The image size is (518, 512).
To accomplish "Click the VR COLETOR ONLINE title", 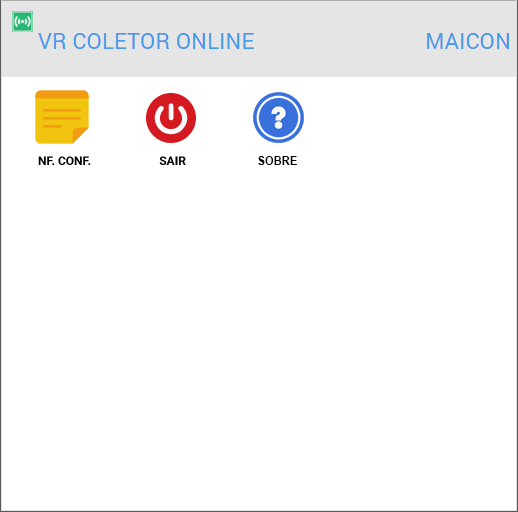I will coord(146,41).
